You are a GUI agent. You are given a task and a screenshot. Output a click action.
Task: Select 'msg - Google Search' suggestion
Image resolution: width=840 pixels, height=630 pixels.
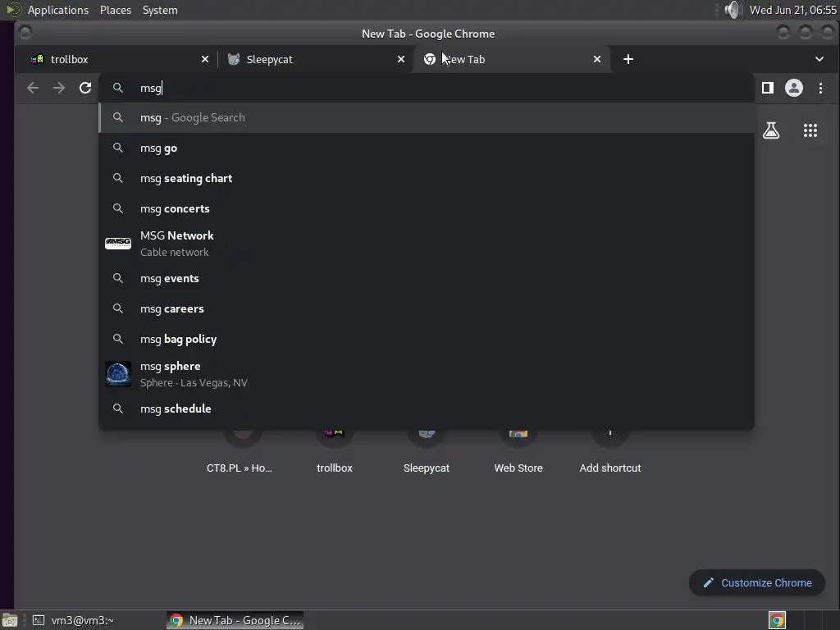[x=427, y=118]
